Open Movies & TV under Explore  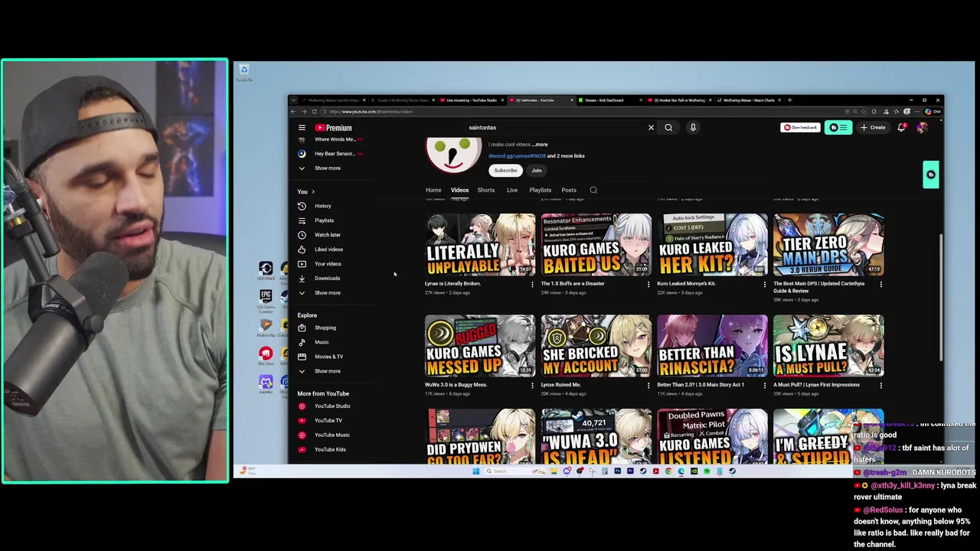[327, 357]
